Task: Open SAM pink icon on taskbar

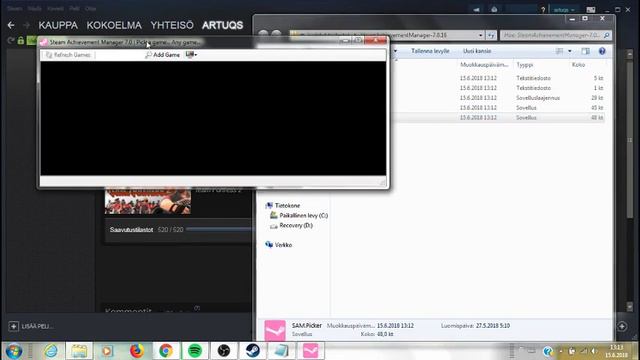Action: [x=311, y=351]
